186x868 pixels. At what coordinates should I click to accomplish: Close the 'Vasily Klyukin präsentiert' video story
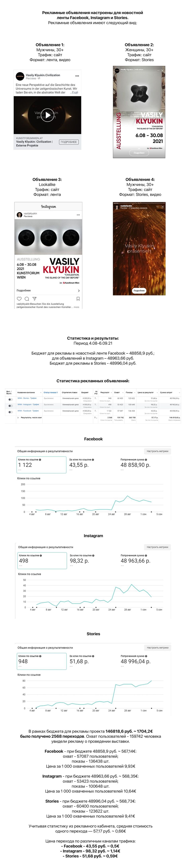(x=163, y=206)
